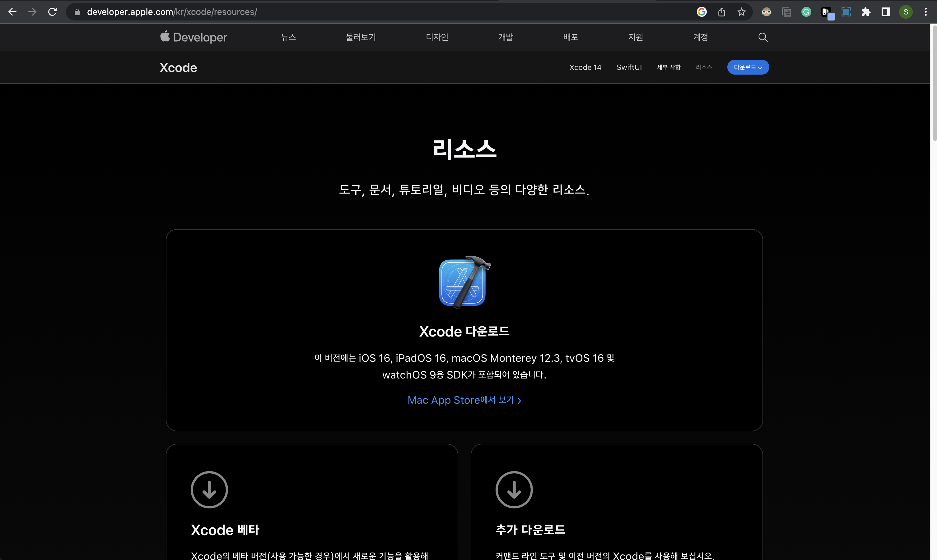This screenshot has width=937, height=560.
Task: Click the Apple Developer logo
Action: (x=193, y=37)
